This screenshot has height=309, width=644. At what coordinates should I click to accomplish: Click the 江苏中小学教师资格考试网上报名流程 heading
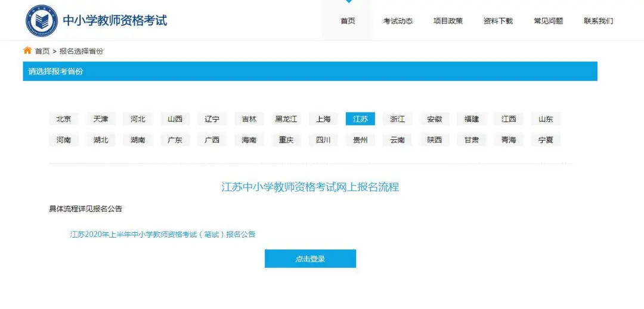tap(310, 188)
